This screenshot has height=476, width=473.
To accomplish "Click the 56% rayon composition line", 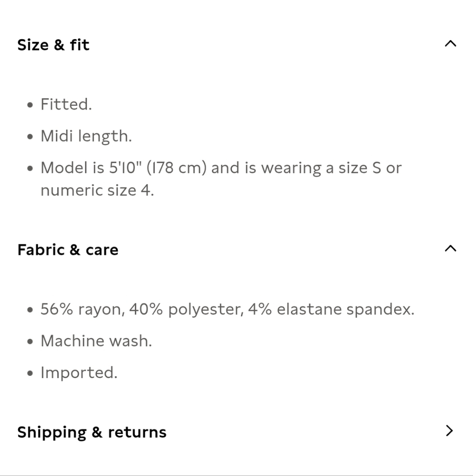I will (228, 310).
